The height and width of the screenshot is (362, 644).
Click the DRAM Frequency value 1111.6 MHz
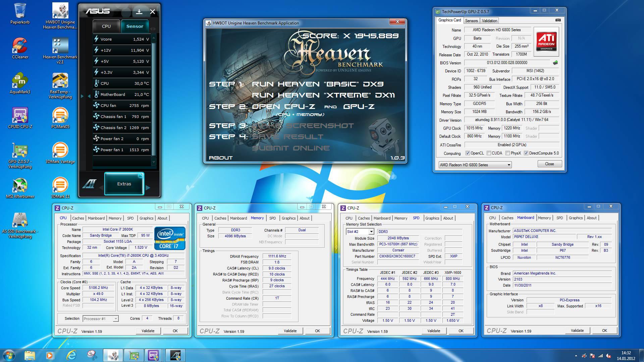277,256
